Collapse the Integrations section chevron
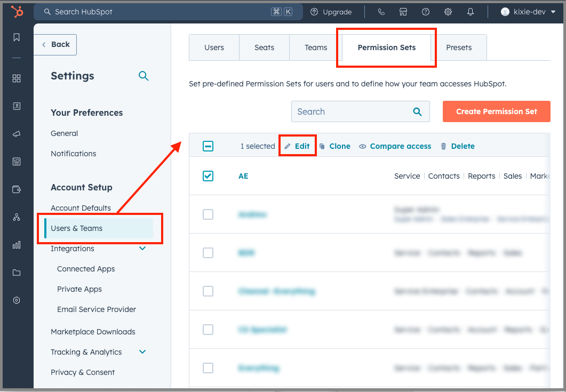This screenshot has width=566, height=392. pos(142,249)
